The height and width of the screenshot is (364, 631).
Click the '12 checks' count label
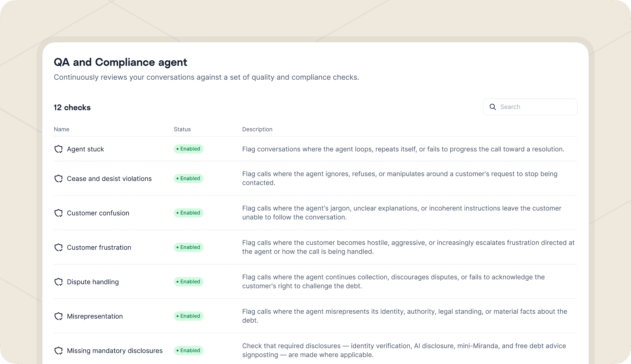pyautogui.click(x=72, y=108)
